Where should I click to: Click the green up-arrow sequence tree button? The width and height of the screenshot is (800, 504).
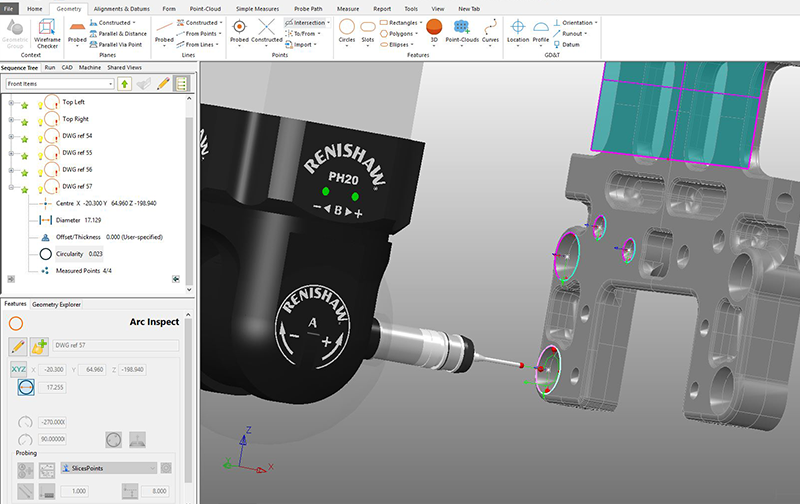click(x=124, y=84)
